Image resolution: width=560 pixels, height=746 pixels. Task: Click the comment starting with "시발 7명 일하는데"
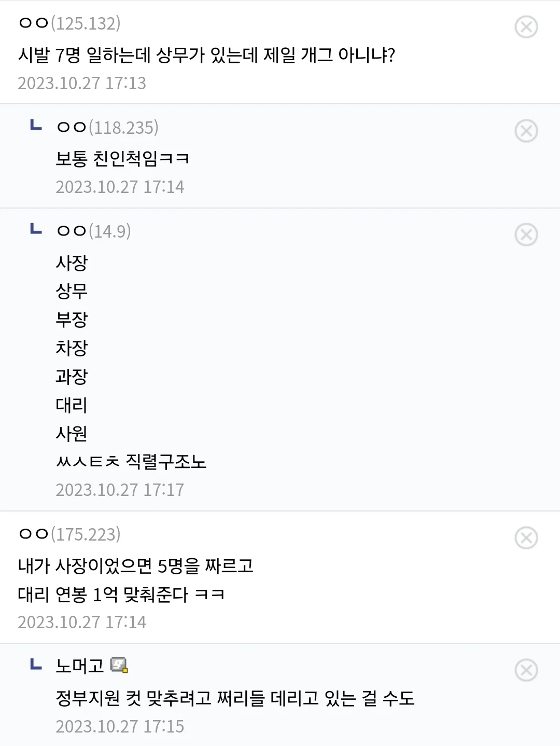(x=206, y=54)
